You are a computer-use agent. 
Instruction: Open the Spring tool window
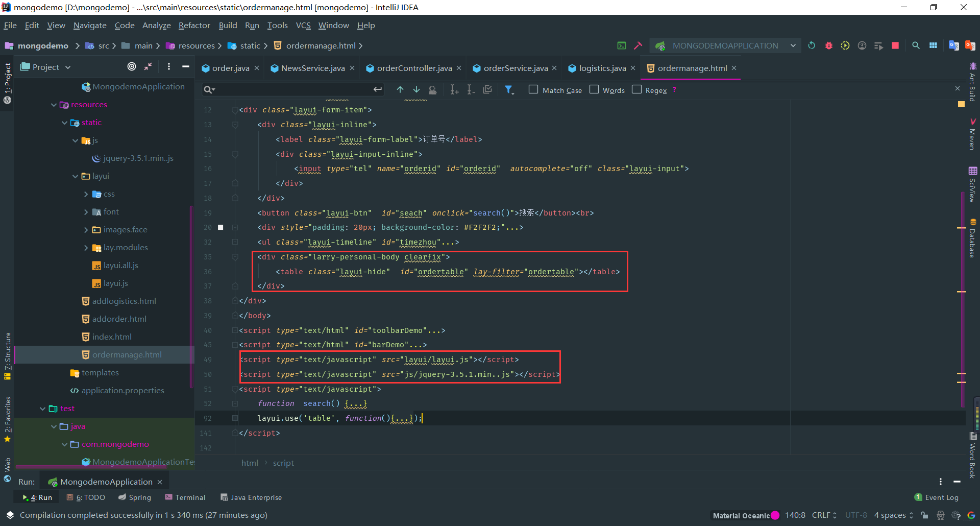(135, 497)
